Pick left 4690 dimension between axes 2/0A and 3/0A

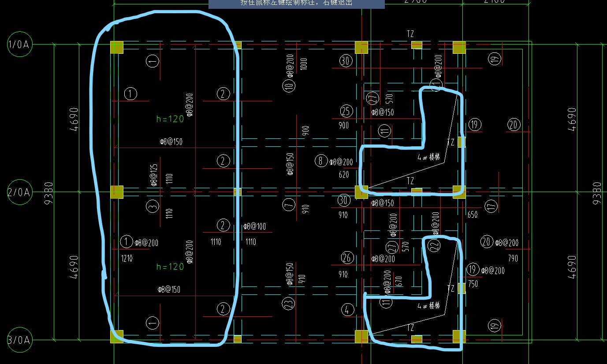(x=74, y=266)
